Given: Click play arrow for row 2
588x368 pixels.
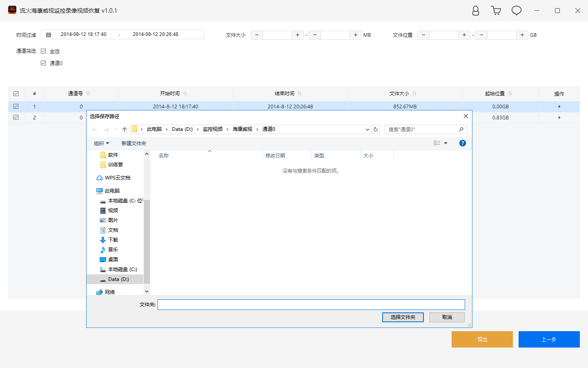Looking at the screenshot, I should 559,118.
